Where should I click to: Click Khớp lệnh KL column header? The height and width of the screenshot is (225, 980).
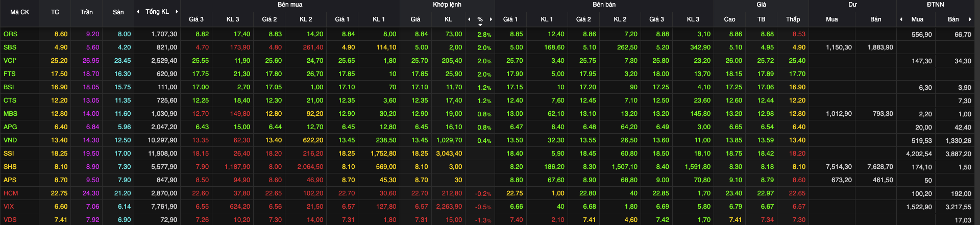pos(448,19)
